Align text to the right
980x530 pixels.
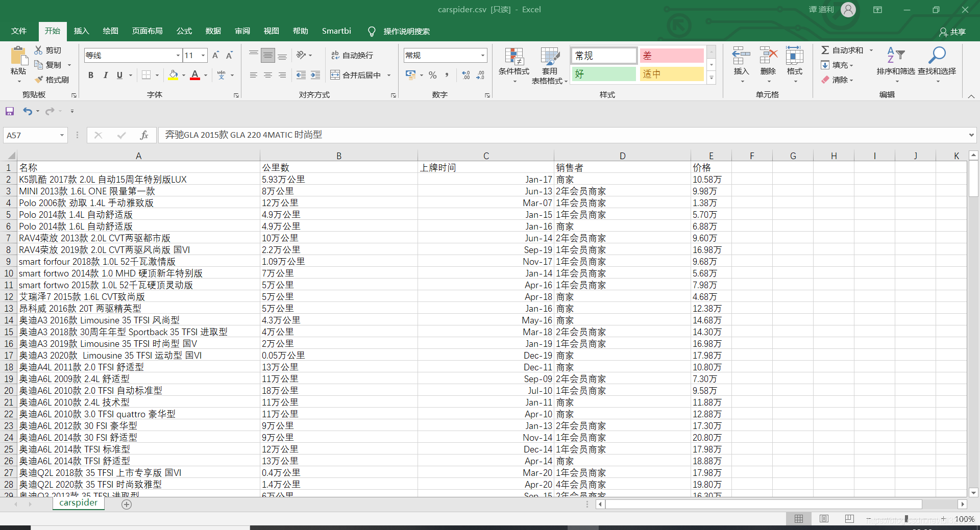[282, 75]
